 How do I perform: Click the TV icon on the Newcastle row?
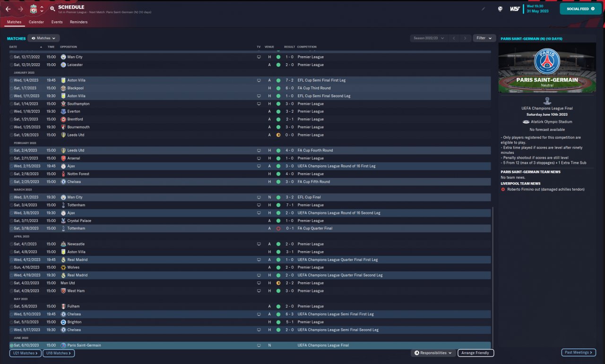pyautogui.click(x=259, y=244)
